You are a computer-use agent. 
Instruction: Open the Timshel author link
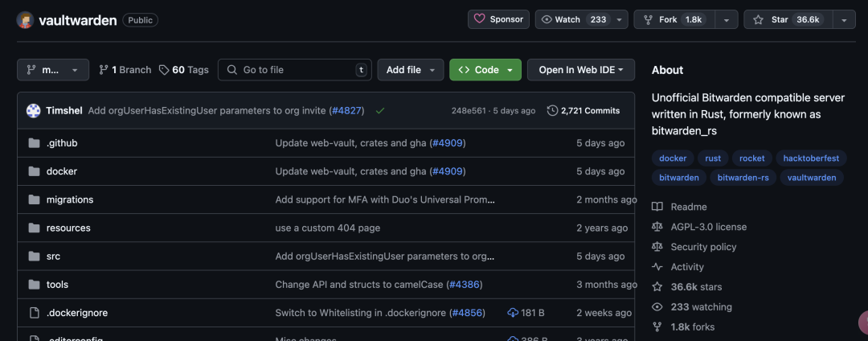click(x=64, y=111)
